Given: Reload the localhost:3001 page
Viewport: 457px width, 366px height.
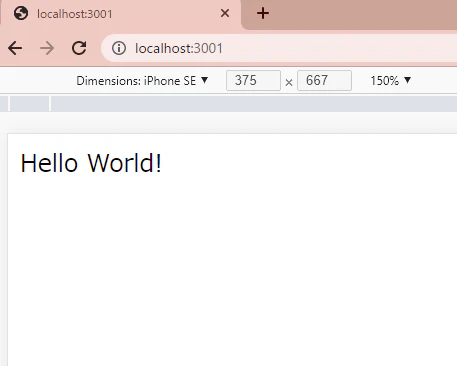Looking at the screenshot, I should click(x=79, y=48).
